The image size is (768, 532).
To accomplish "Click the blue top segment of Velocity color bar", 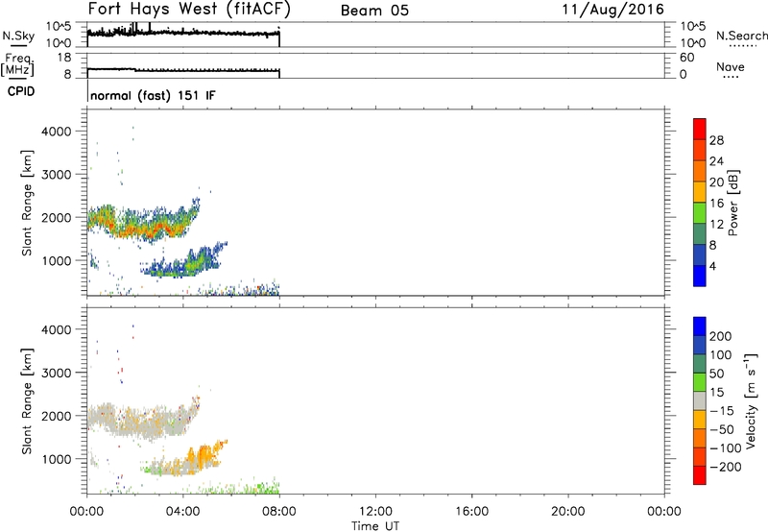I will coord(700,326).
